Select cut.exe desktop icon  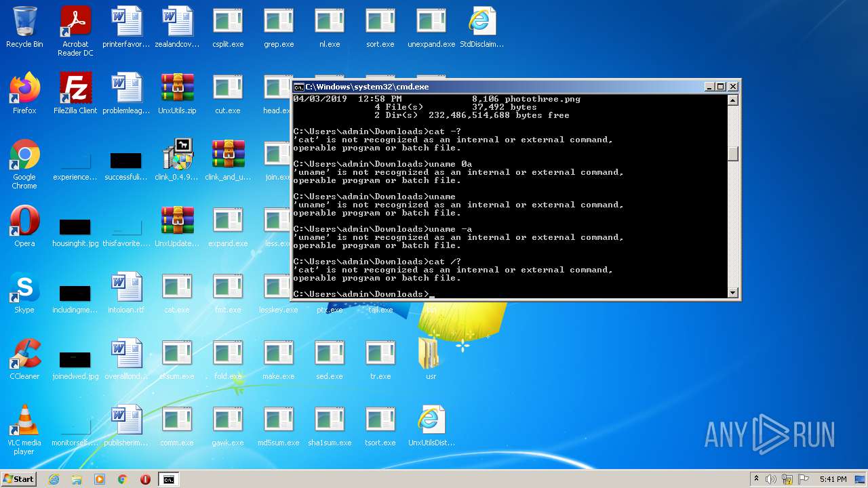(228, 94)
